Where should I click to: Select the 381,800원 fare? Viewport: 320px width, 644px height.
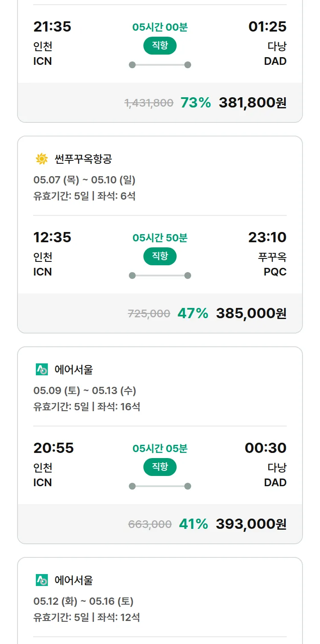pyautogui.click(x=252, y=103)
